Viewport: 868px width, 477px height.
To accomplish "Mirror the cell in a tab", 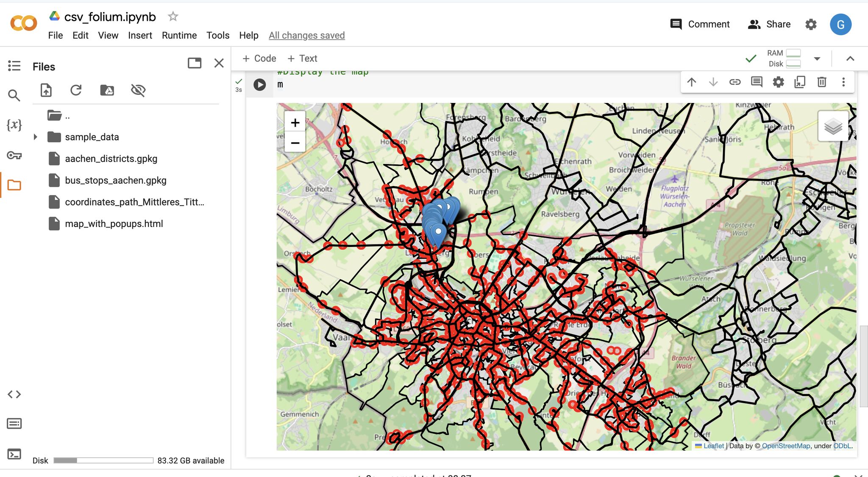I will (800, 82).
